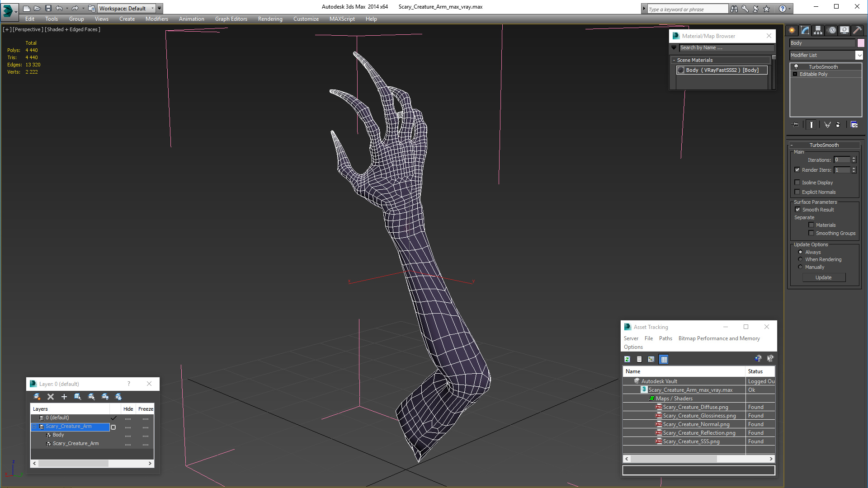Click the Undo arrow icon
The image size is (868, 488).
(59, 8)
